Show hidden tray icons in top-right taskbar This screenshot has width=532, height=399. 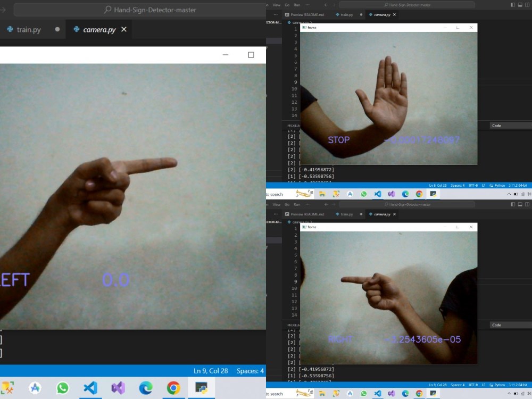tap(509, 194)
